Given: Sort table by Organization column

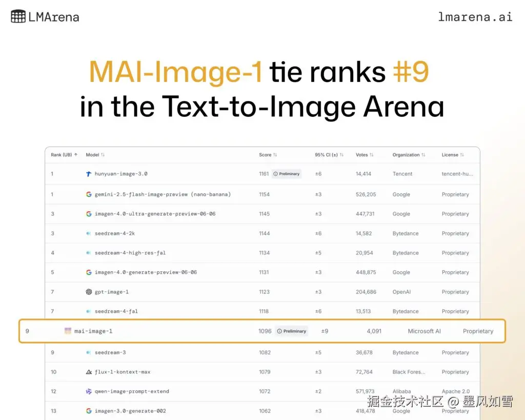Looking at the screenshot, I should point(423,155).
